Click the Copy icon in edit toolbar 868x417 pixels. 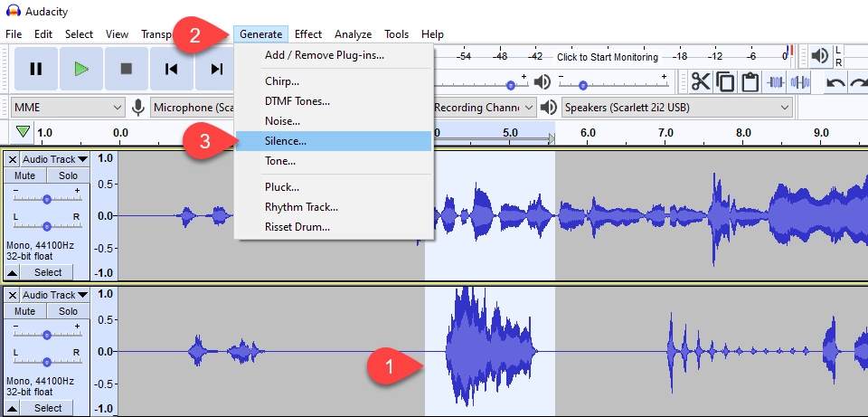(x=725, y=82)
